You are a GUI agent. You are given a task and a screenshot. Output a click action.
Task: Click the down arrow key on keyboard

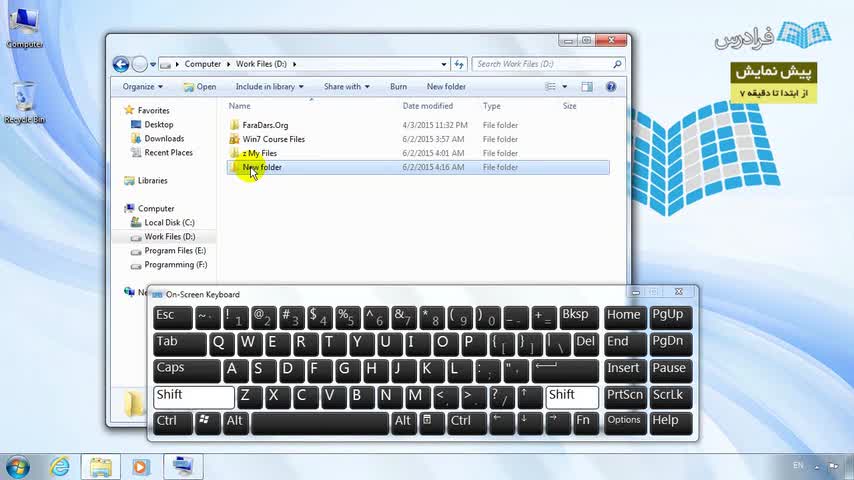(530, 423)
